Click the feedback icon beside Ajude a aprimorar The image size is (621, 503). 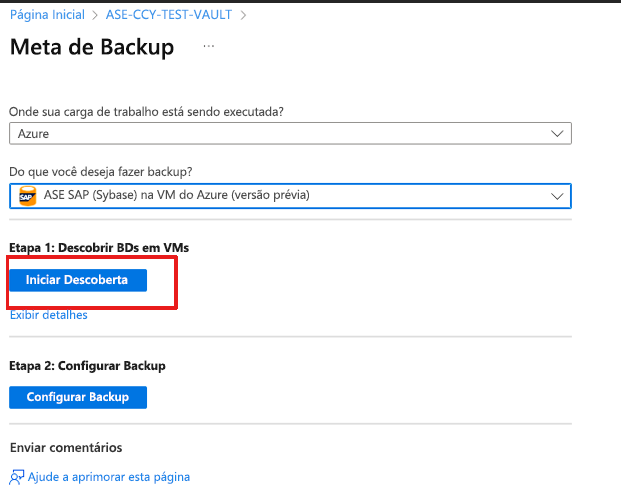tap(17, 477)
